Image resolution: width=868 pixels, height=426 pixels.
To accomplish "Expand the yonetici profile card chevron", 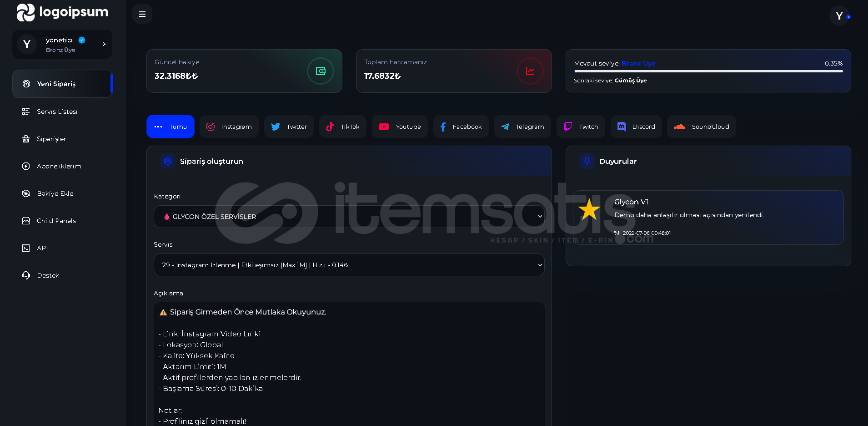I will (104, 44).
